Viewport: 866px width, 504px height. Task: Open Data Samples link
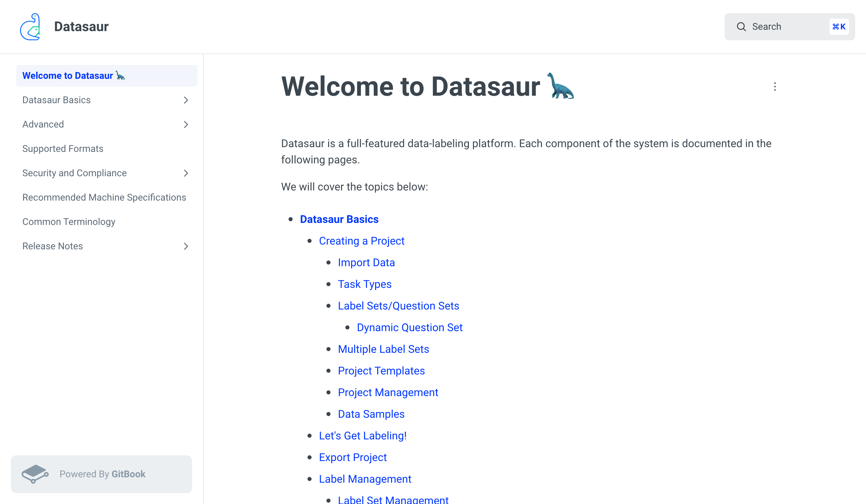pos(371,414)
